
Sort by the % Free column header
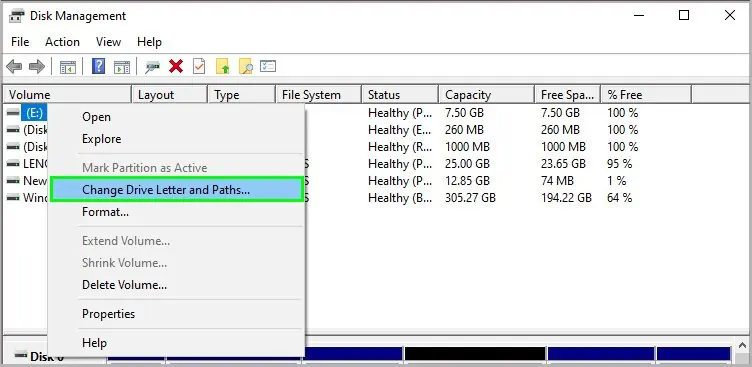(x=646, y=95)
